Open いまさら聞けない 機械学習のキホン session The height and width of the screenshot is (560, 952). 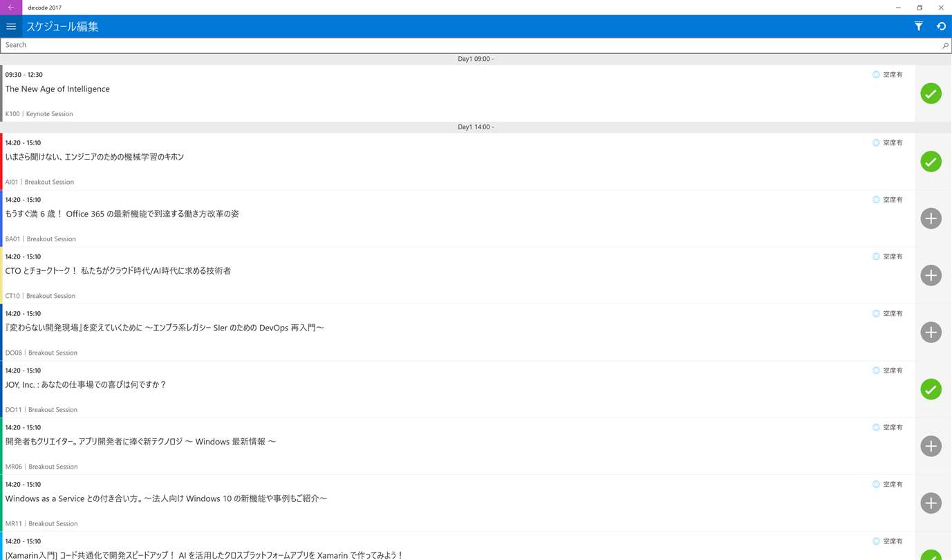click(x=95, y=157)
